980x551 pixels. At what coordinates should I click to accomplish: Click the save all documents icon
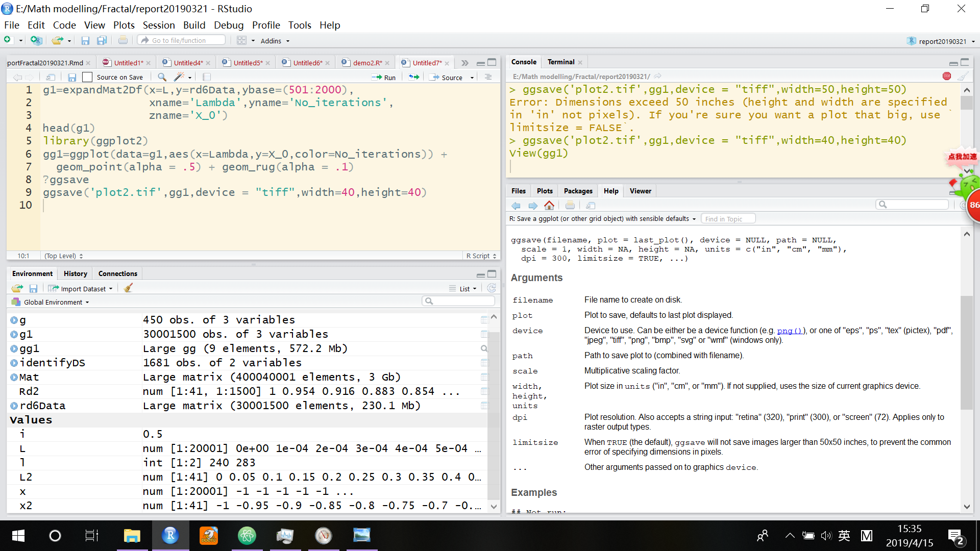tap(102, 40)
